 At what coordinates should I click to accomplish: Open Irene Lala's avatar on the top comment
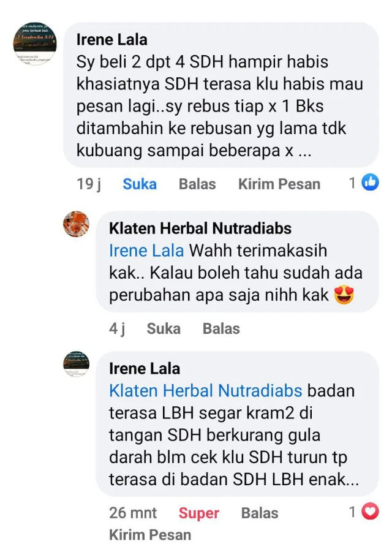click(x=35, y=43)
